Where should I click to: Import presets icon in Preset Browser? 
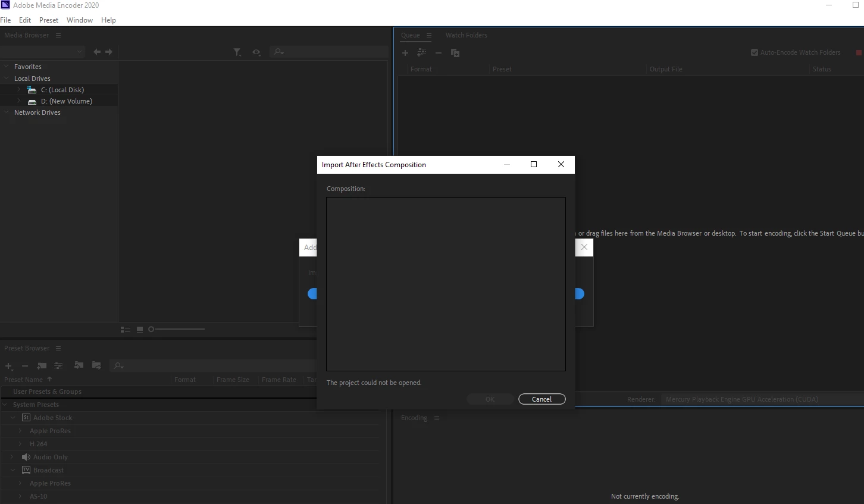[x=79, y=365]
